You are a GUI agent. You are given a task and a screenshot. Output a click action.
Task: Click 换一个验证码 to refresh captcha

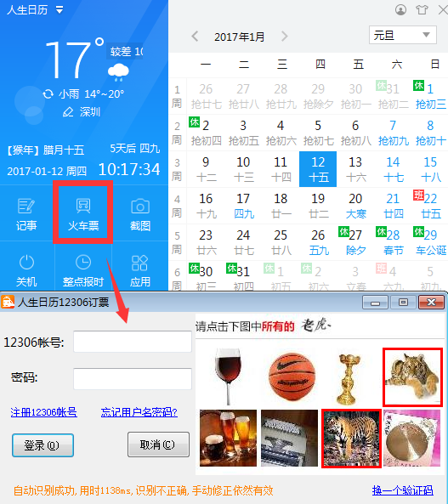tap(403, 490)
